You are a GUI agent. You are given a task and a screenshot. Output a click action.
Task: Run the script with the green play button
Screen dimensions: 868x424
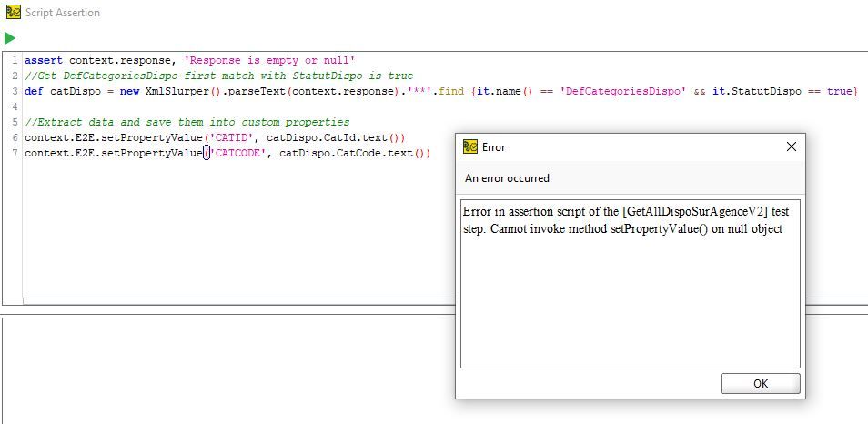click(x=10, y=38)
